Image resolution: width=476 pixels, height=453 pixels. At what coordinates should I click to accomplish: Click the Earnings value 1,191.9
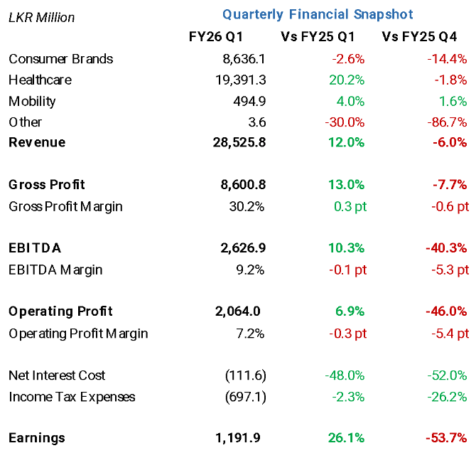(x=239, y=438)
